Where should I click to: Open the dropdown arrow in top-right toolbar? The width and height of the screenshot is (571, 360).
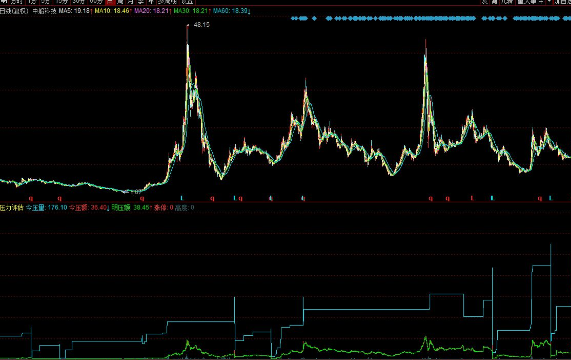549,2
